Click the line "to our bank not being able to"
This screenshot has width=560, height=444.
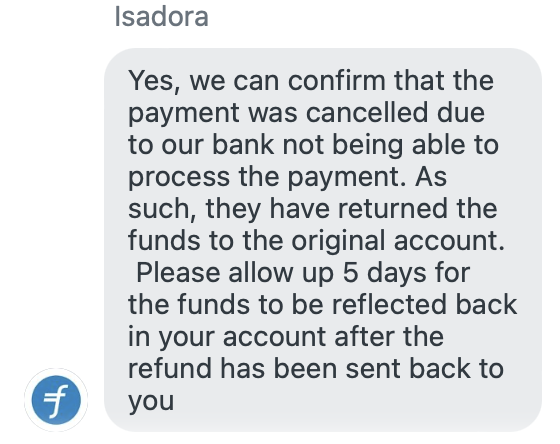(x=314, y=145)
